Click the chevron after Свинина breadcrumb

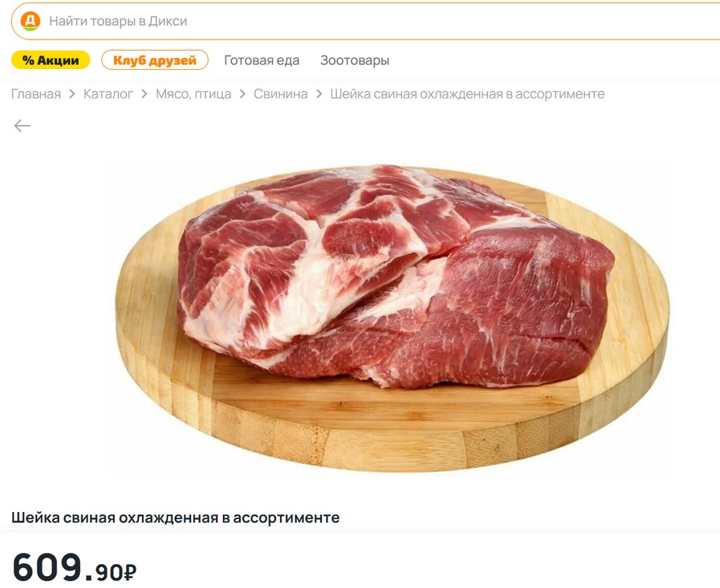pos(319,94)
